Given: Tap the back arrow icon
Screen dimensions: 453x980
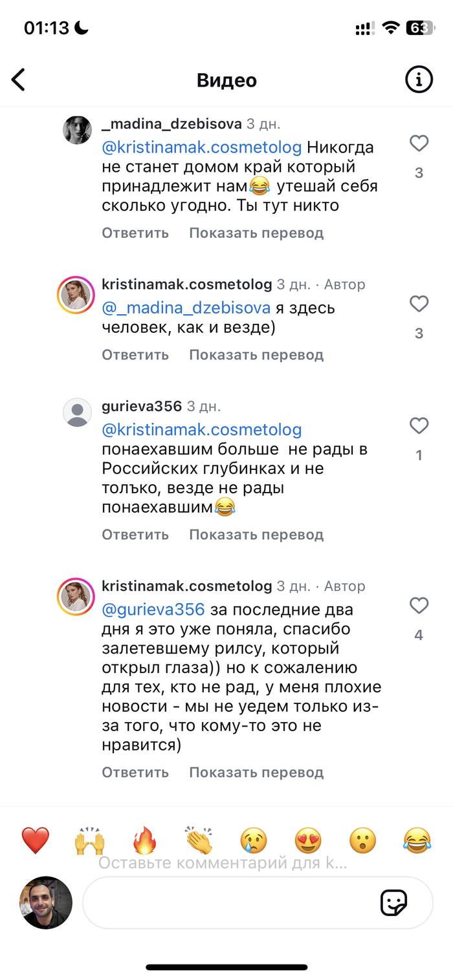Looking at the screenshot, I should point(19,80).
